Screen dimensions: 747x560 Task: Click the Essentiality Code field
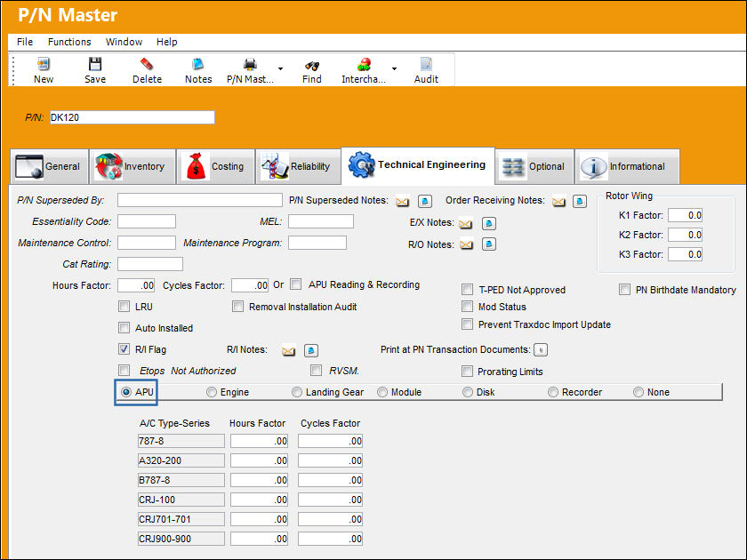point(147,221)
